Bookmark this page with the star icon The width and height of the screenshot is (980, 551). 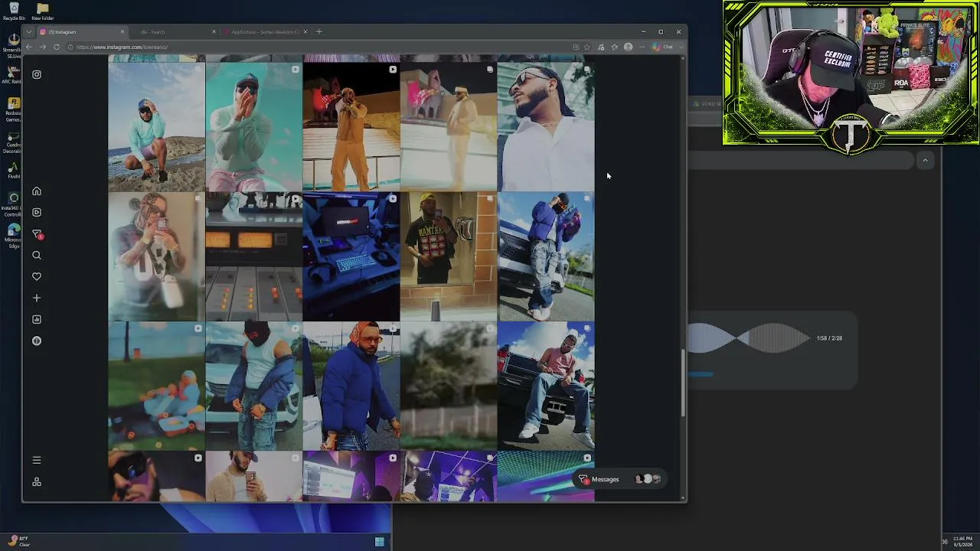[x=587, y=47]
